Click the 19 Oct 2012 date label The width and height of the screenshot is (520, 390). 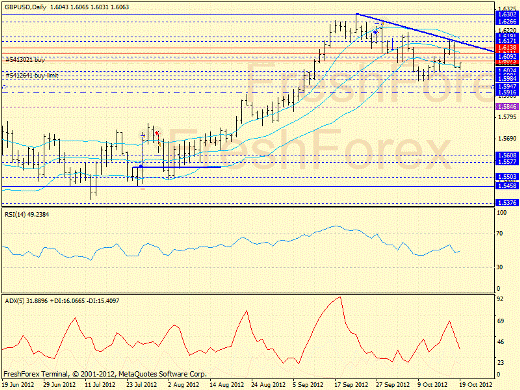click(476, 384)
